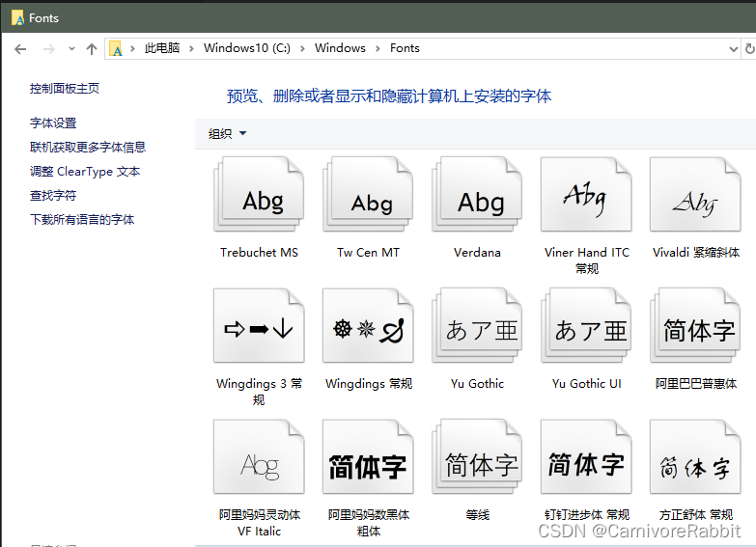Expand the chevron after 此电脑

[191, 48]
